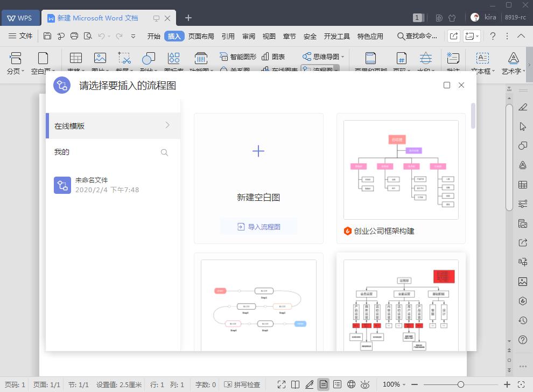Insert a 文本框 text box
The image size is (533, 392).
(482, 59)
